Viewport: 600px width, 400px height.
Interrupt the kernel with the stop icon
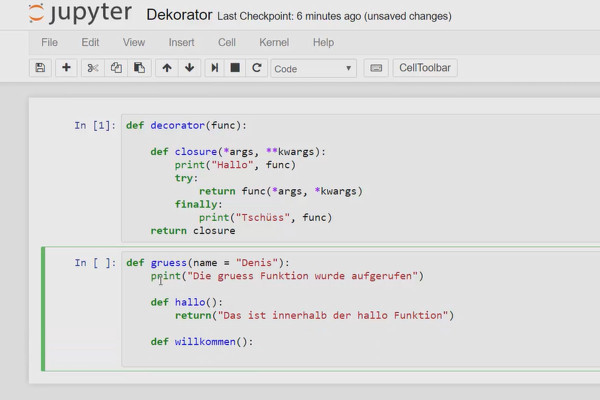click(235, 68)
